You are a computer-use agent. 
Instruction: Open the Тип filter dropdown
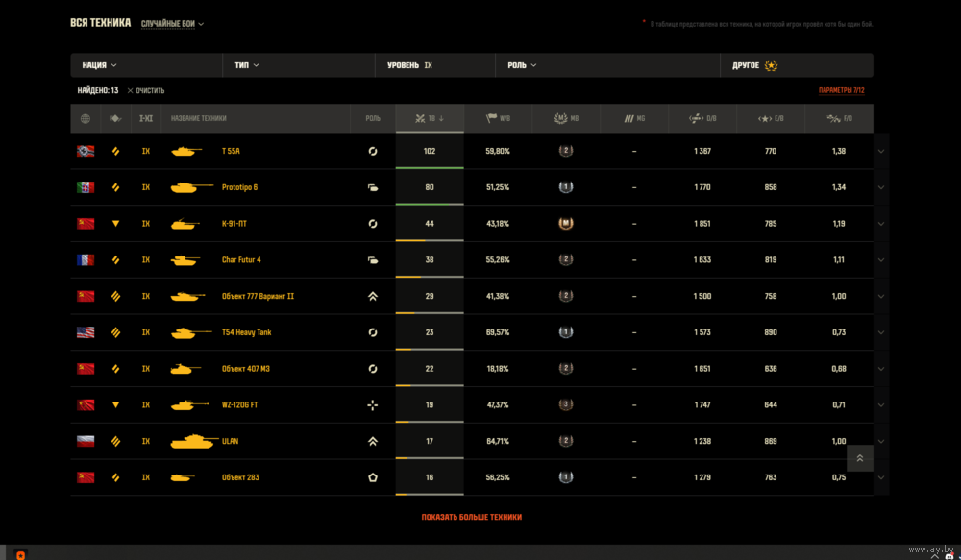[247, 65]
